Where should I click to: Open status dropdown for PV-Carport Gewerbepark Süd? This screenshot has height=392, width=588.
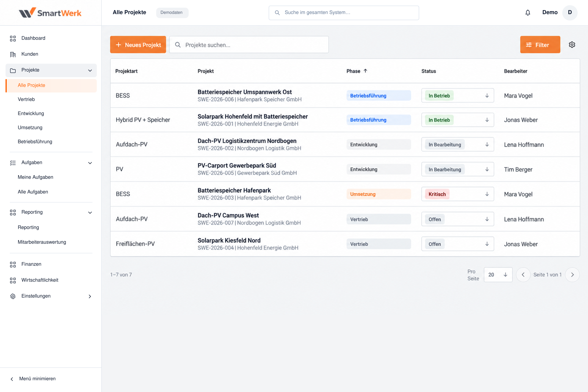click(458, 169)
